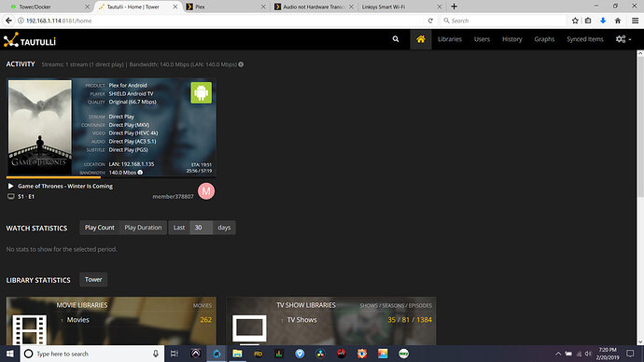Open the Movies library link
This screenshot has height=362, width=644.
tap(78, 320)
